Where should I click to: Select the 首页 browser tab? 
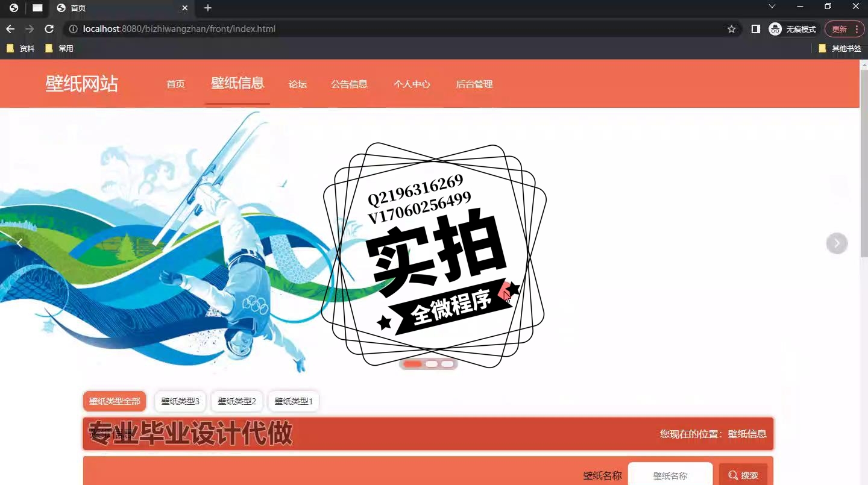pyautogui.click(x=123, y=8)
